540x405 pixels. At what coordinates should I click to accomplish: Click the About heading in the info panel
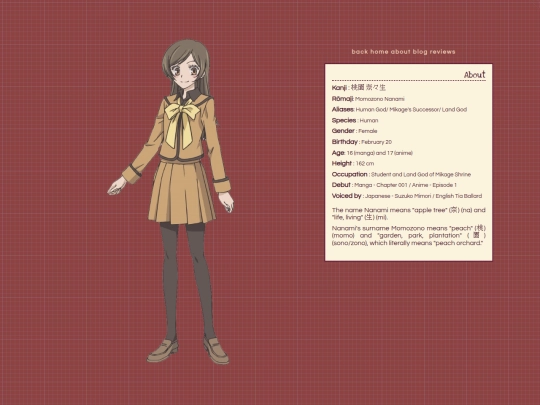tap(475, 75)
